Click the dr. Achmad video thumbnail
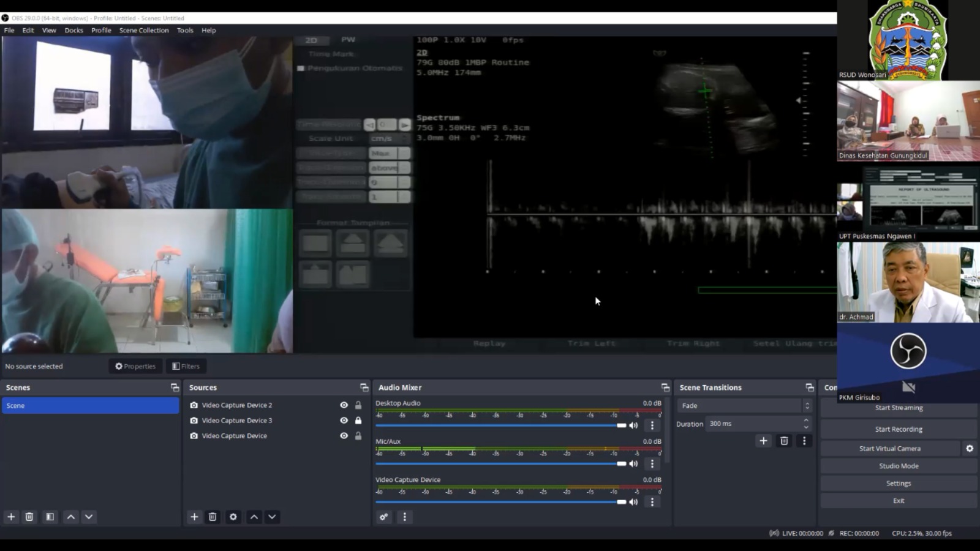The image size is (980, 551). click(x=908, y=282)
